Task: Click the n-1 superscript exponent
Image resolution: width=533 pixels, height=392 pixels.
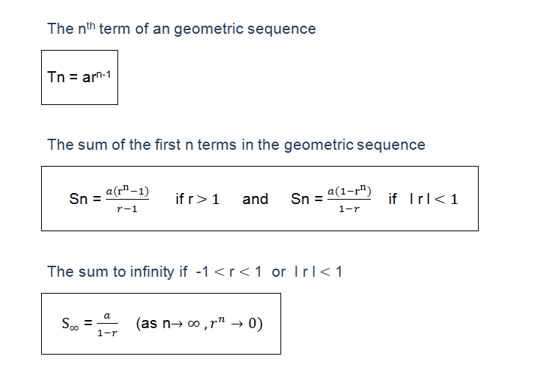Action: click(104, 74)
